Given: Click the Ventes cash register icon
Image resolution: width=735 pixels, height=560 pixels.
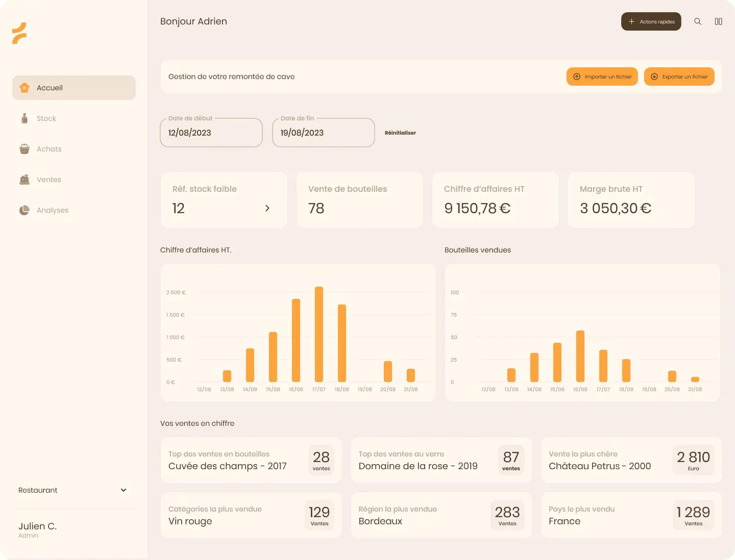Looking at the screenshot, I should pyautogui.click(x=24, y=180).
